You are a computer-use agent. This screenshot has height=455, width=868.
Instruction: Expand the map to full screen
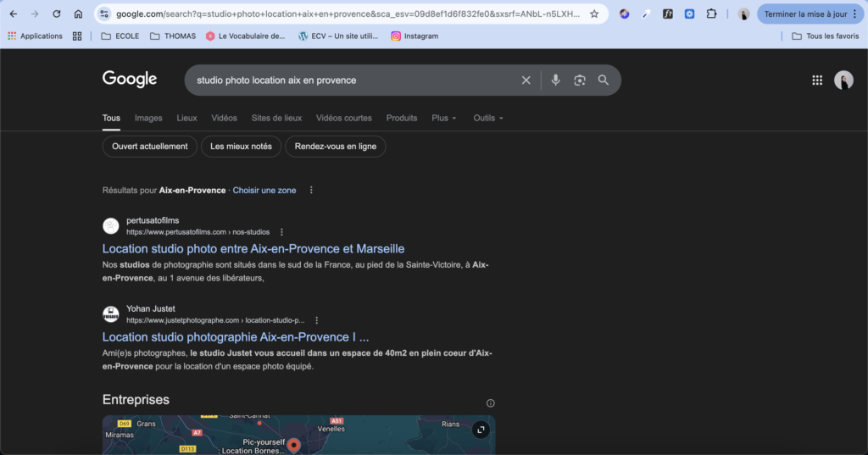pyautogui.click(x=481, y=430)
